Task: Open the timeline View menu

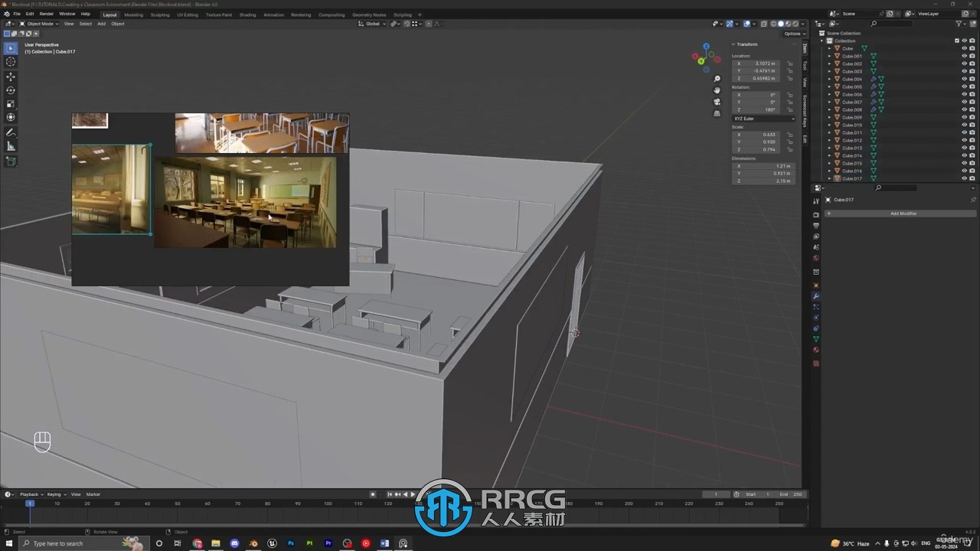Action: 76,494
